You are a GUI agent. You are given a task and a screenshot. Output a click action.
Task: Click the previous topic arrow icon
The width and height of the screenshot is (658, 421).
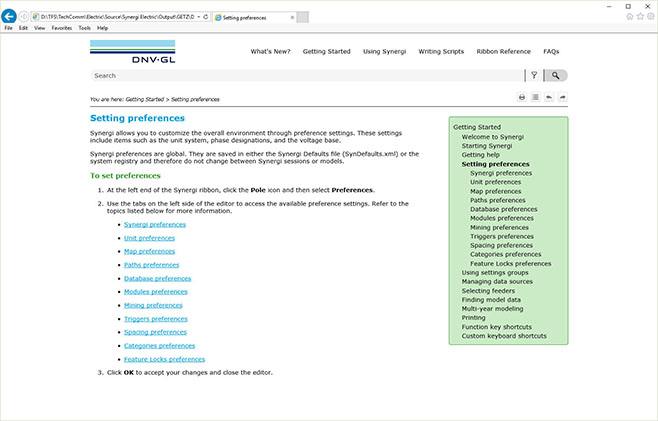pos(549,97)
